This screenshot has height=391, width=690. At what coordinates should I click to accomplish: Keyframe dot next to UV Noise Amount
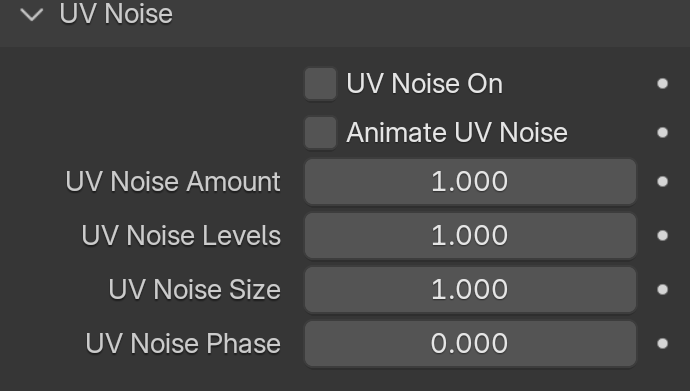point(662,182)
